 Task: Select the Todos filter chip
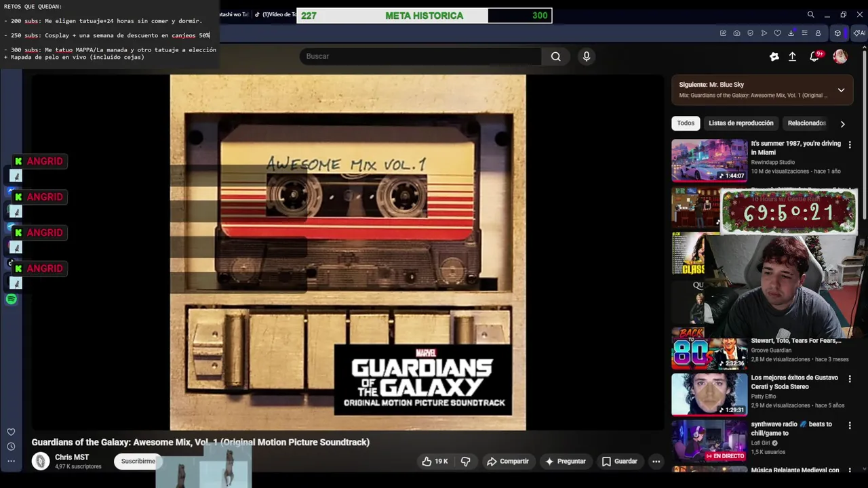[686, 123]
